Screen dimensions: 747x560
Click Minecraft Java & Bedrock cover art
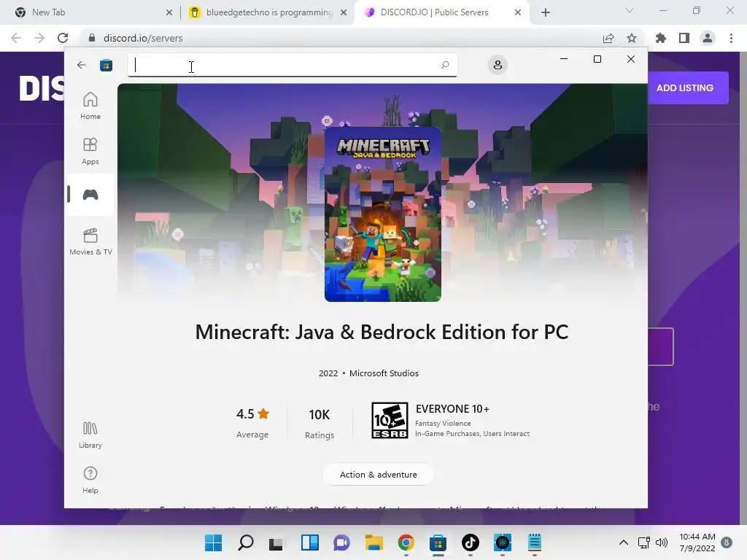click(x=382, y=214)
